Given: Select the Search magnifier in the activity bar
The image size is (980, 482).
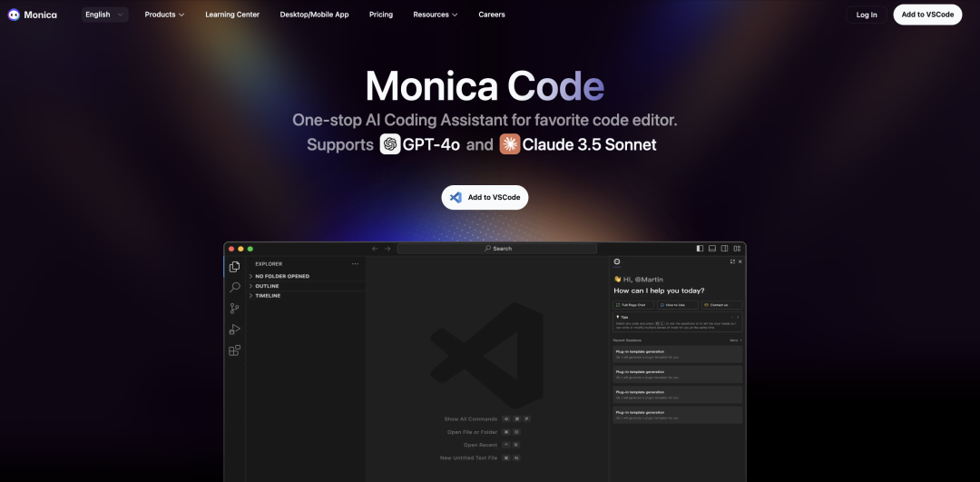Looking at the screenshot, I should coord(234,287).
